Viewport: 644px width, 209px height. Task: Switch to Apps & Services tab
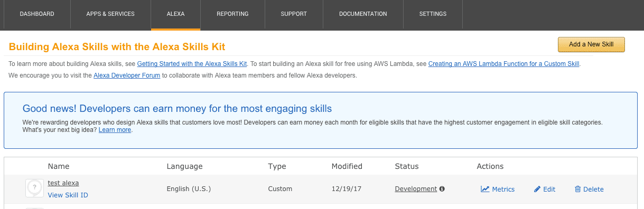[x=110, y=14]
